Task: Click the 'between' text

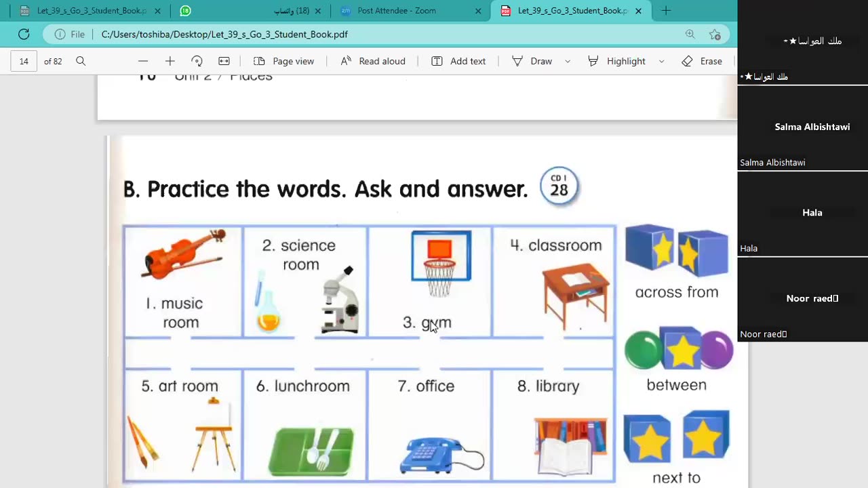Action: (x=676, y=385)
